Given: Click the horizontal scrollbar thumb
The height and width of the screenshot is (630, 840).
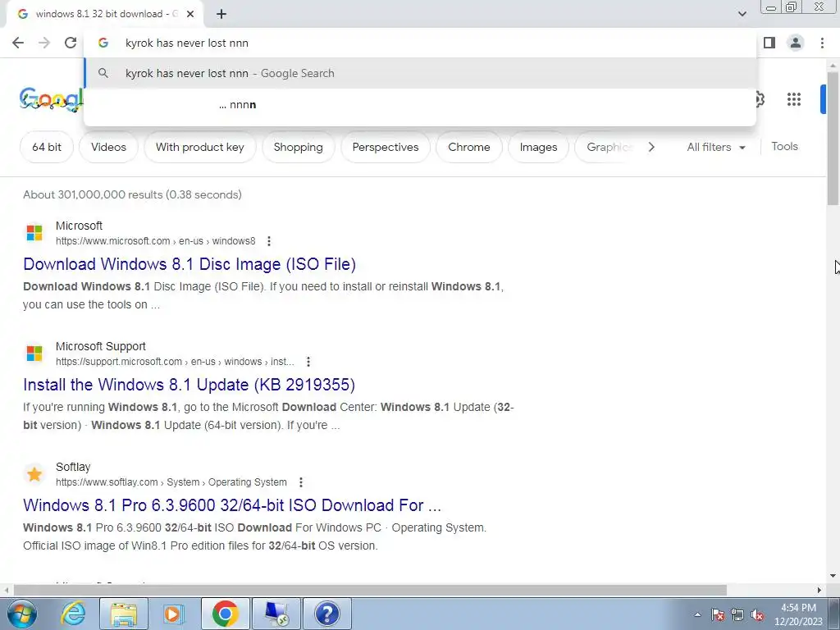Looking at the screenshot, I should click(x=370, y=590).
